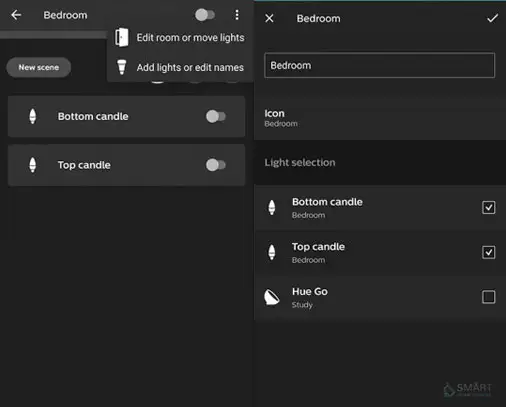
Task: Open the three-dot overflow menu
Action: [237, 15]
